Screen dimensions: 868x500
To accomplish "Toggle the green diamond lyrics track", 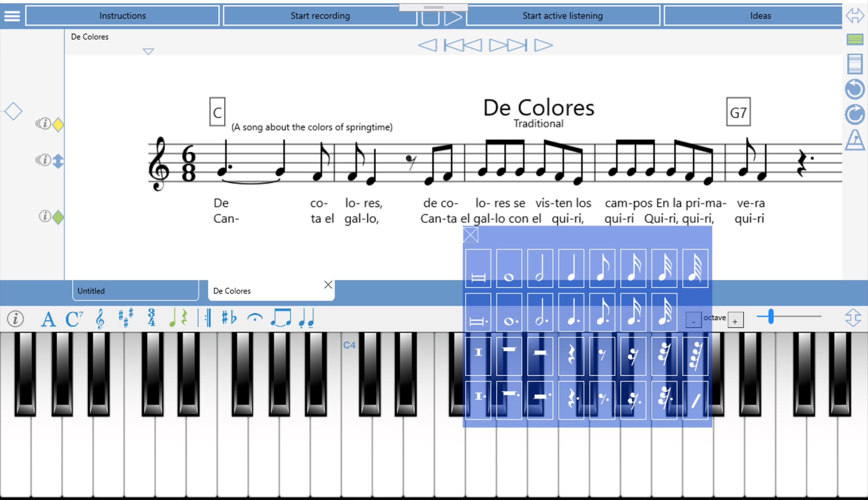I will pyautogui.click(x=58, y=217).
